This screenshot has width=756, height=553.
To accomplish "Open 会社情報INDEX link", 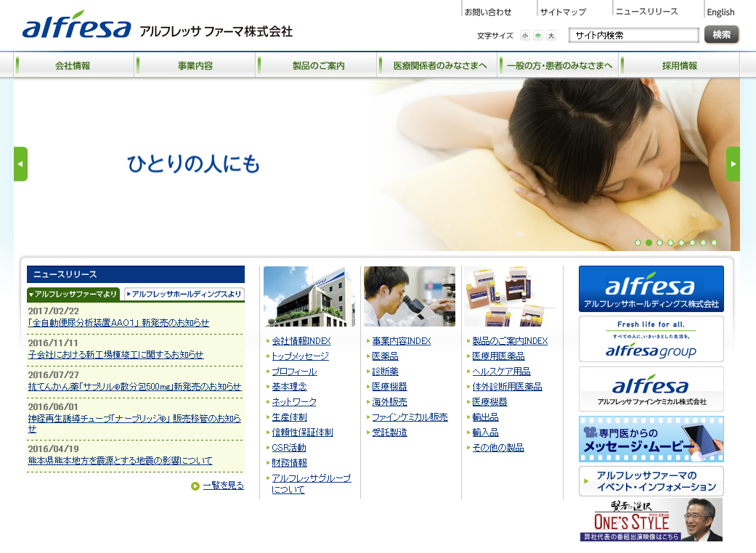I will pyautogui.click(x=301, y=341).
